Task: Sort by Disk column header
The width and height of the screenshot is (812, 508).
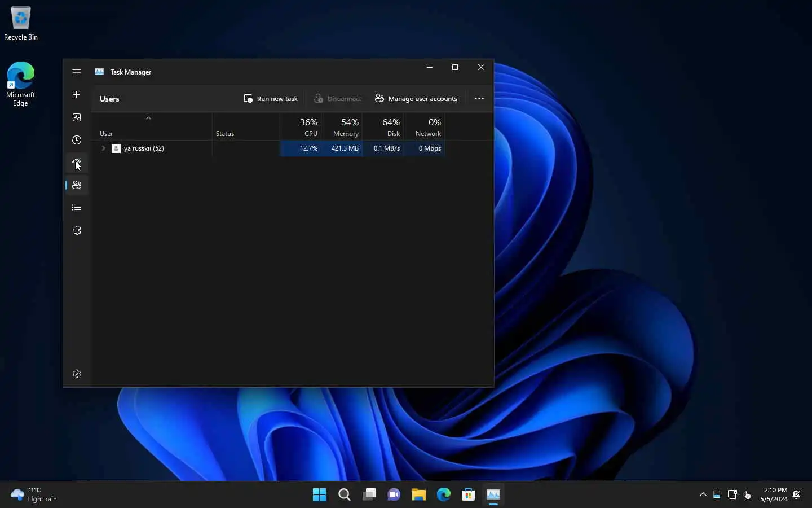Action: [383, 126]
